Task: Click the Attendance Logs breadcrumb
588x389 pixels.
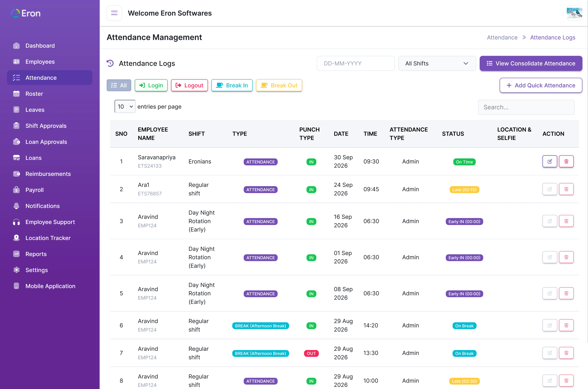Action: [x=553, y=37]
